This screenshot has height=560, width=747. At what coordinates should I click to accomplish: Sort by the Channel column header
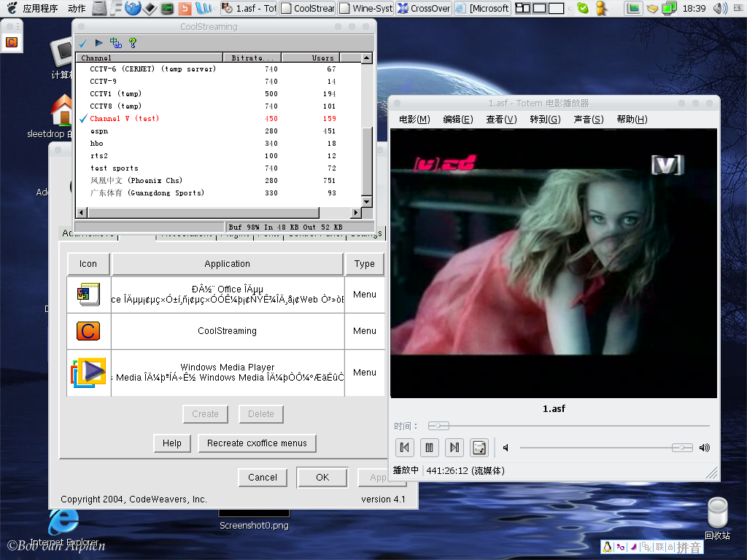[x=150, y=58]
